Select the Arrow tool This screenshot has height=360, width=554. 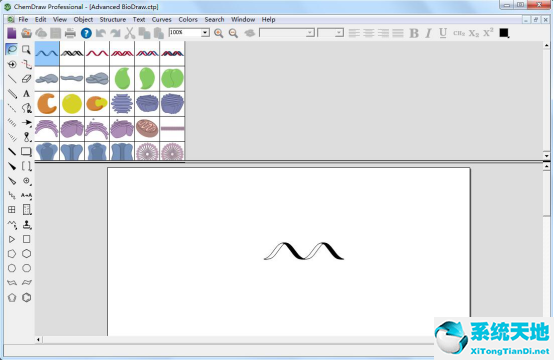pos(26,123)
